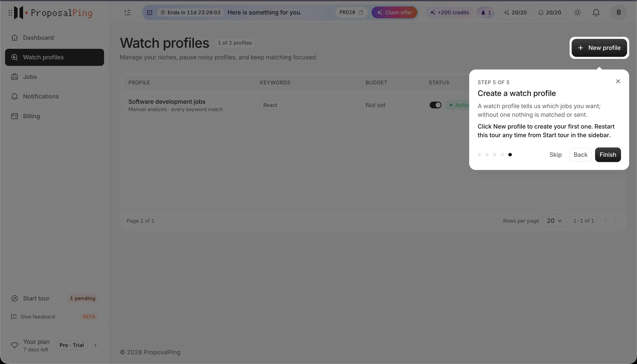Copy the PRO20 promo code
The height and width of the screenshot is (364, 637).
tap(361, 12)
